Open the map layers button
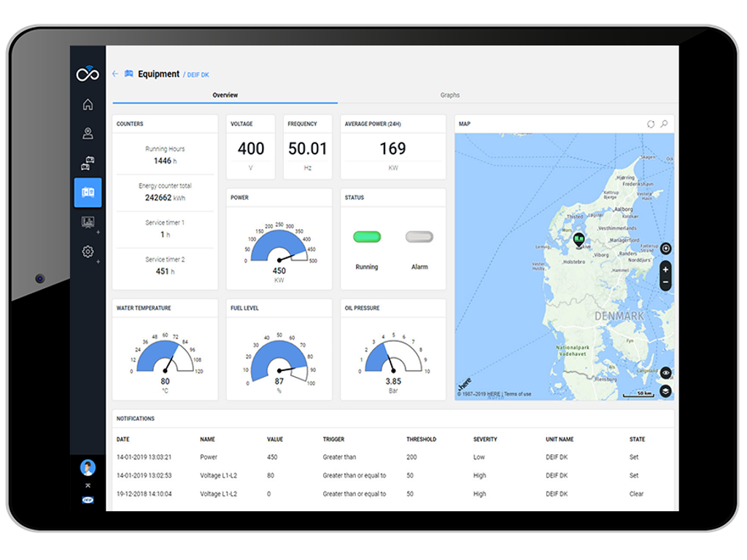Screen dimensions: 747x560 pyautogui.click(x=666, y=391)
